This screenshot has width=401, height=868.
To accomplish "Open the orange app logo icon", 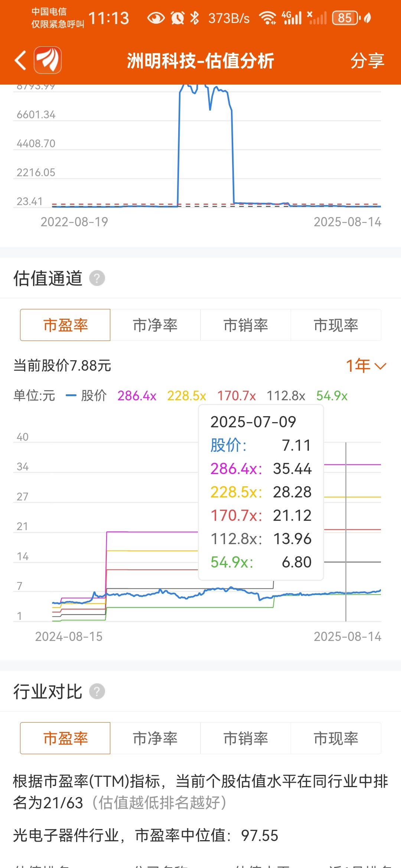I will coord(48,60).
